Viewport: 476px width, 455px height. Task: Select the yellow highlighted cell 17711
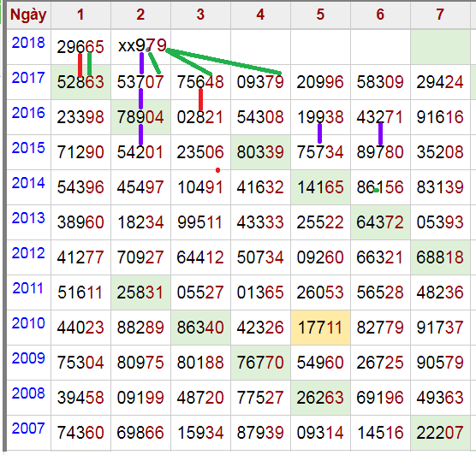(320, 328)
